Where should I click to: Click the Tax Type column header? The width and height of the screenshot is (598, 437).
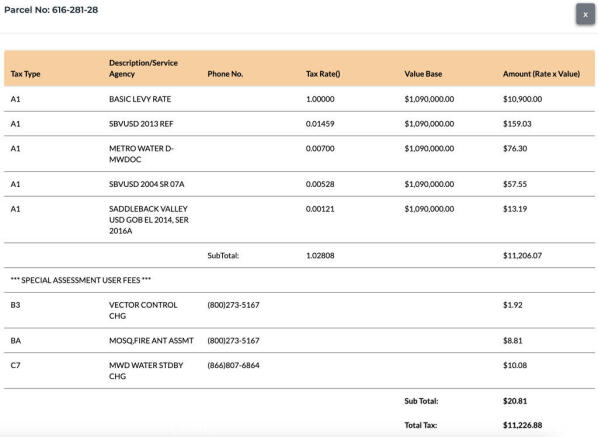26,74
